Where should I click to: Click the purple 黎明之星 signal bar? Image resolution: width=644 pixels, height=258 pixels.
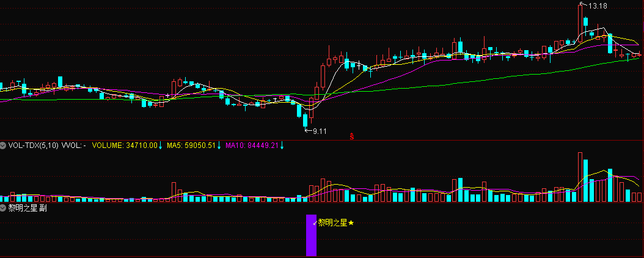(312, 235)
